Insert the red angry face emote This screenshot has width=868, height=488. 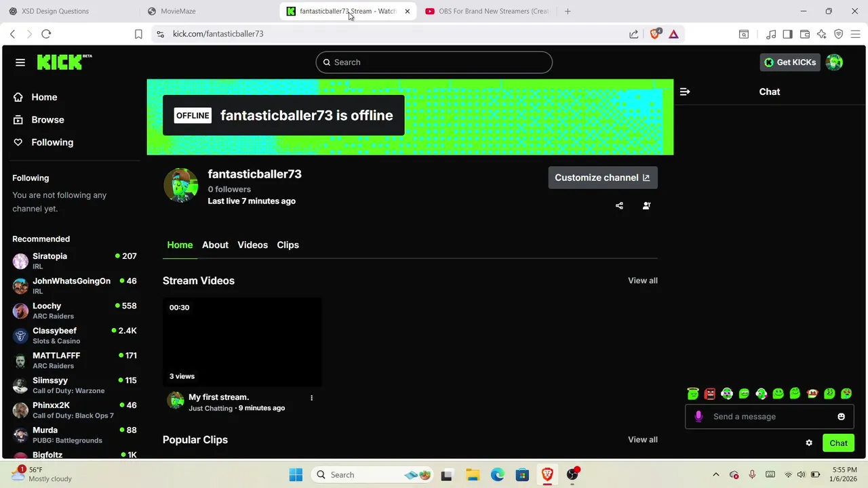point(710,394)
